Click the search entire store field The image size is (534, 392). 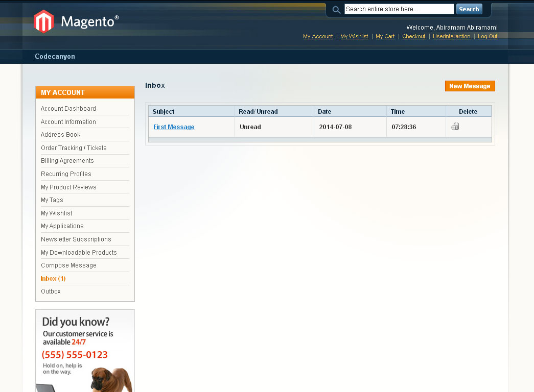click(399, 9)
